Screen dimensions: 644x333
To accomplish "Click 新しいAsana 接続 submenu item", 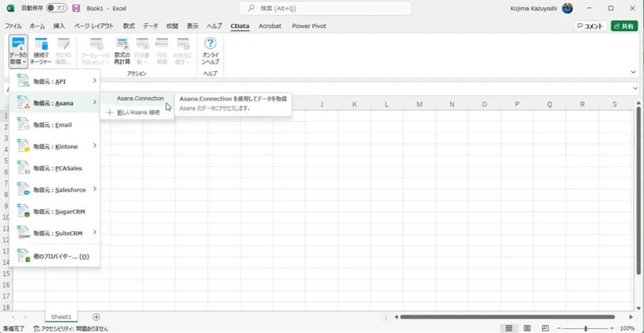I will (137, 112).
